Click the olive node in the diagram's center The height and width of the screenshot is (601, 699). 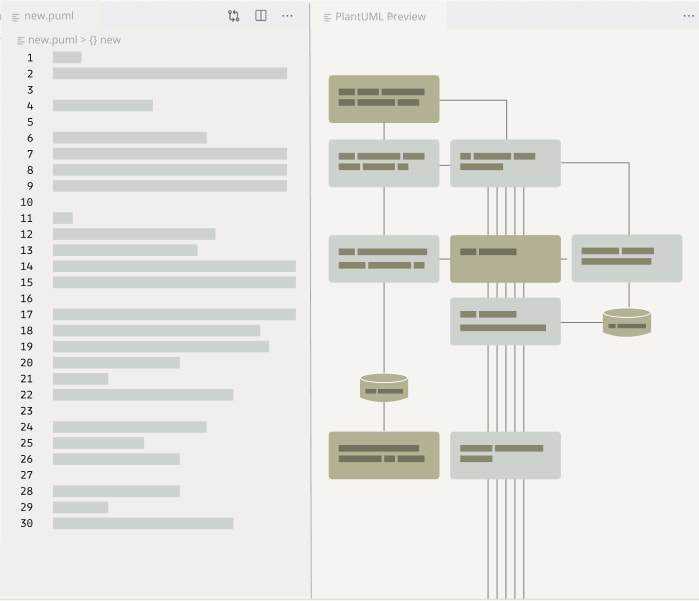point(505,258)
